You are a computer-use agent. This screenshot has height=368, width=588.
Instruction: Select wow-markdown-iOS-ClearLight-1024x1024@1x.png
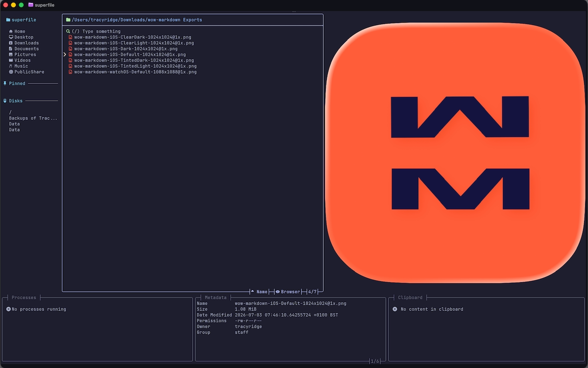tap(134, 43)
